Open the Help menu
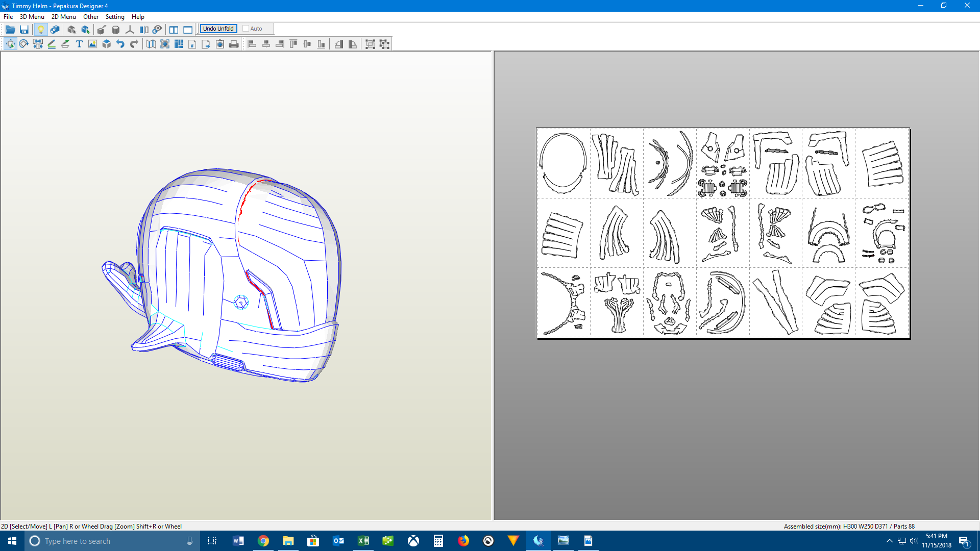This screenshot has height=551, width=980. [x=138, y=16]
